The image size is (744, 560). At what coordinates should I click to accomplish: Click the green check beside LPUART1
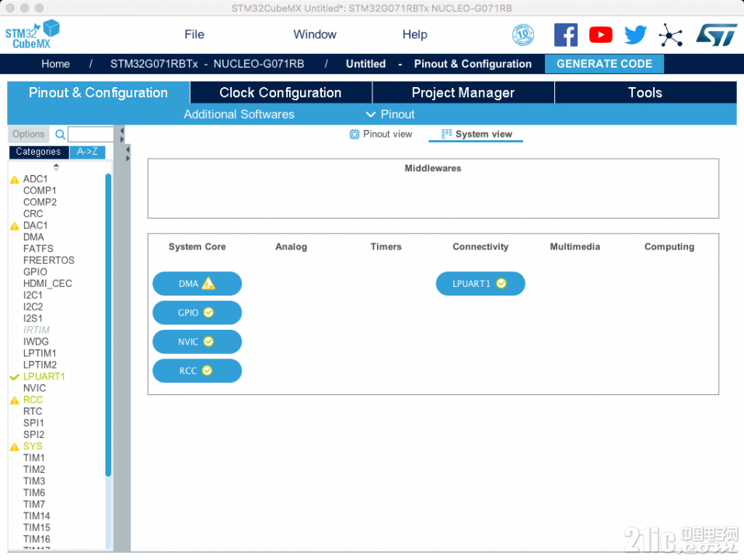point(15,376)
